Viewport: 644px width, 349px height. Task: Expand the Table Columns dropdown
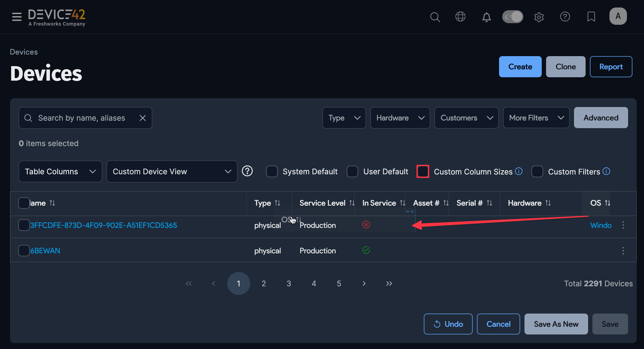click(60, 172)
